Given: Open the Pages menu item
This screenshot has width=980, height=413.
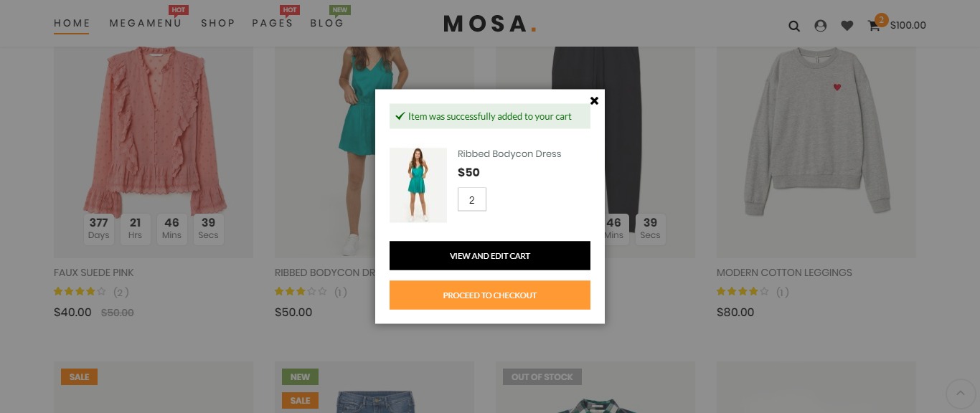Looking at the screenshot, I should [x=273, y=23].
